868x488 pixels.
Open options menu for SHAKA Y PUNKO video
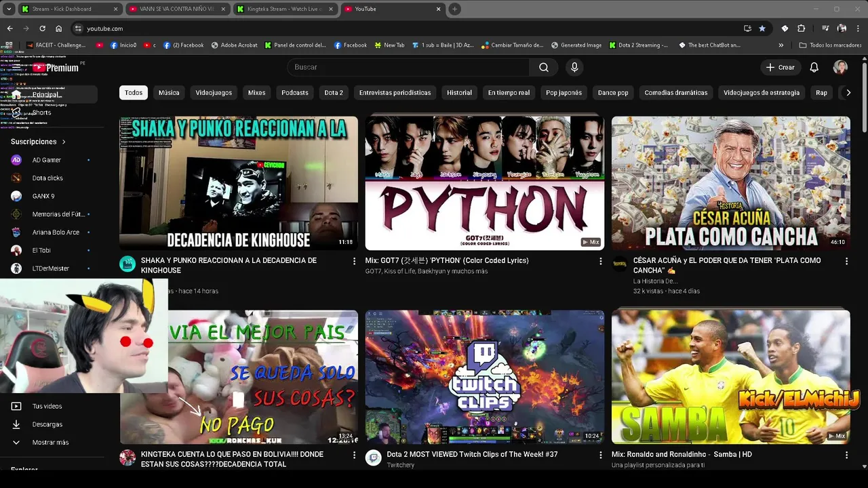(x=354, y=261)
